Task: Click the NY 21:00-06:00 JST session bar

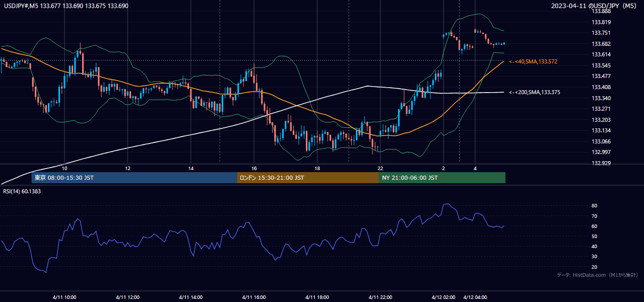Action: point(442,178)
